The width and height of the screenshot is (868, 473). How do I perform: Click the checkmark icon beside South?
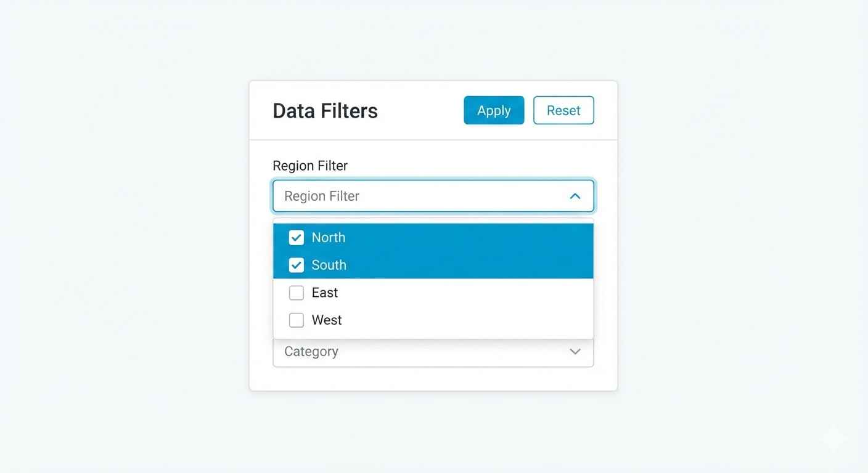297,265
